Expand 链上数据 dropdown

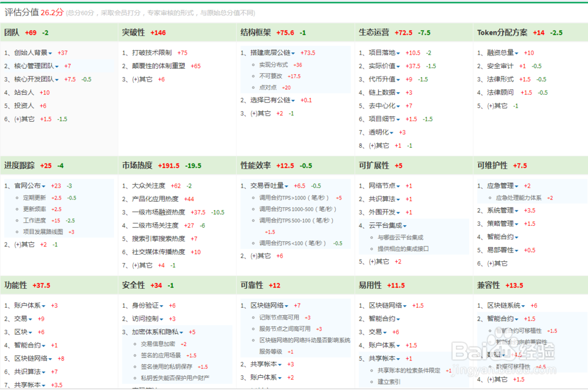coord(398,93)
